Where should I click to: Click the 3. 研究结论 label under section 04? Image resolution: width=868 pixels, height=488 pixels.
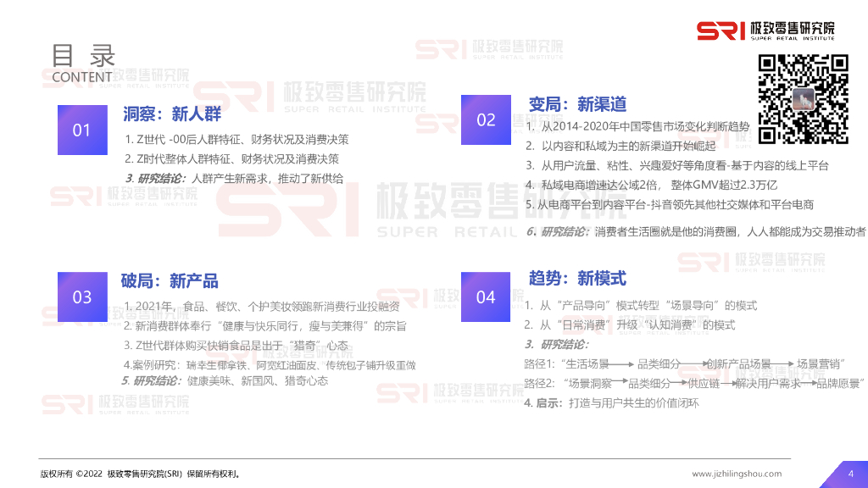coord(556,344)
